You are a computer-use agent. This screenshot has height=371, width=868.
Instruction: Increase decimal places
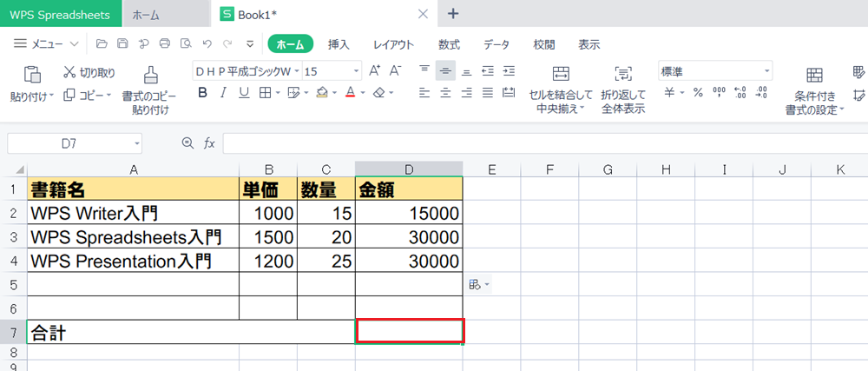point(740,92)
